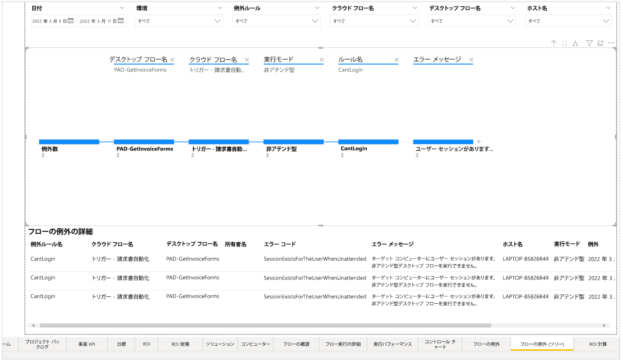The height and width of the screenshot is (364, 623).
Task: Click table scrollbar right arrow
Action: (604, 325)
